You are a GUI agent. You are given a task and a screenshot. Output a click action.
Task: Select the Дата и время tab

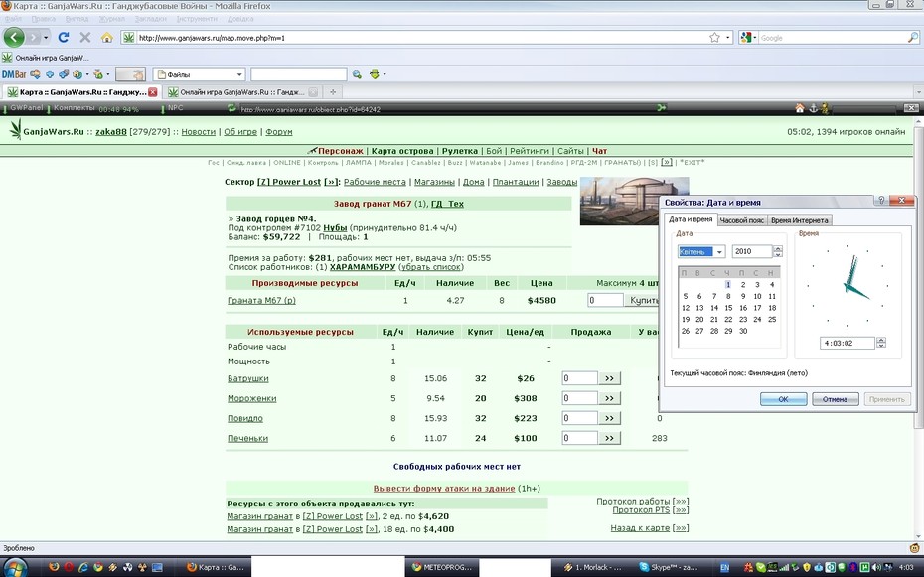tap(691, 219)
